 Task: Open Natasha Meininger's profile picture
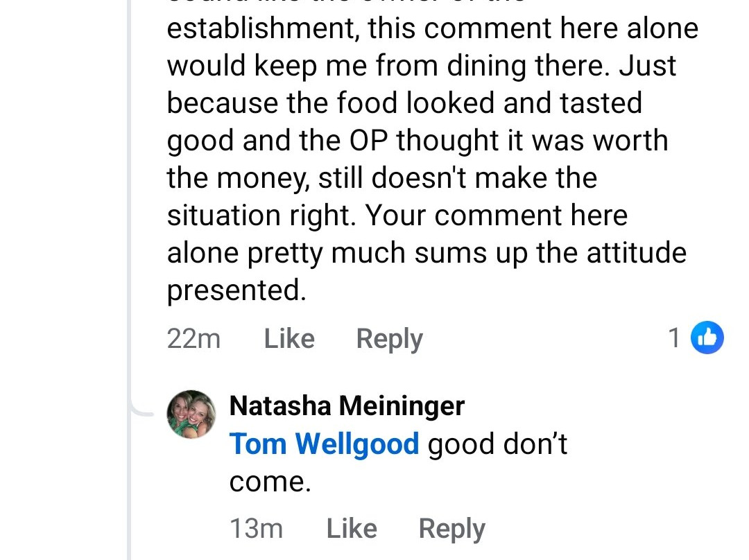(191, 414)
